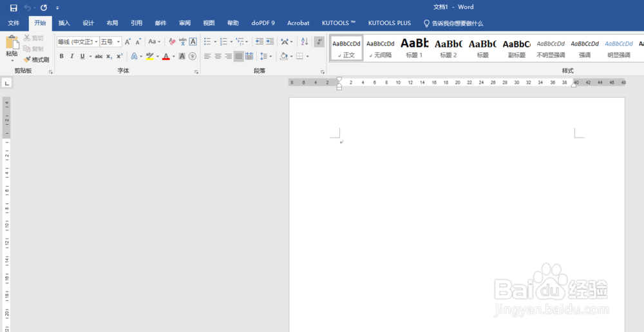Apply the 标题 1 (Heading 1) style
The image size is (644, 332).
tap(414, 48)
